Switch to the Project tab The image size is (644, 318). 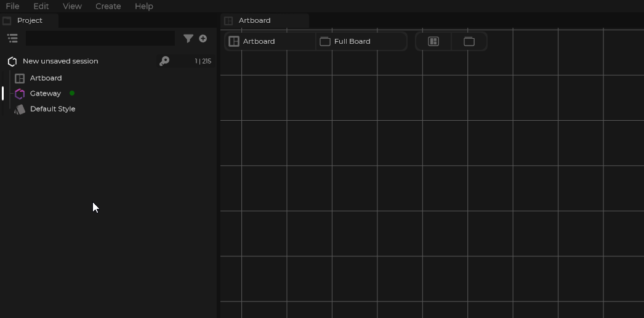pos(30,20)
